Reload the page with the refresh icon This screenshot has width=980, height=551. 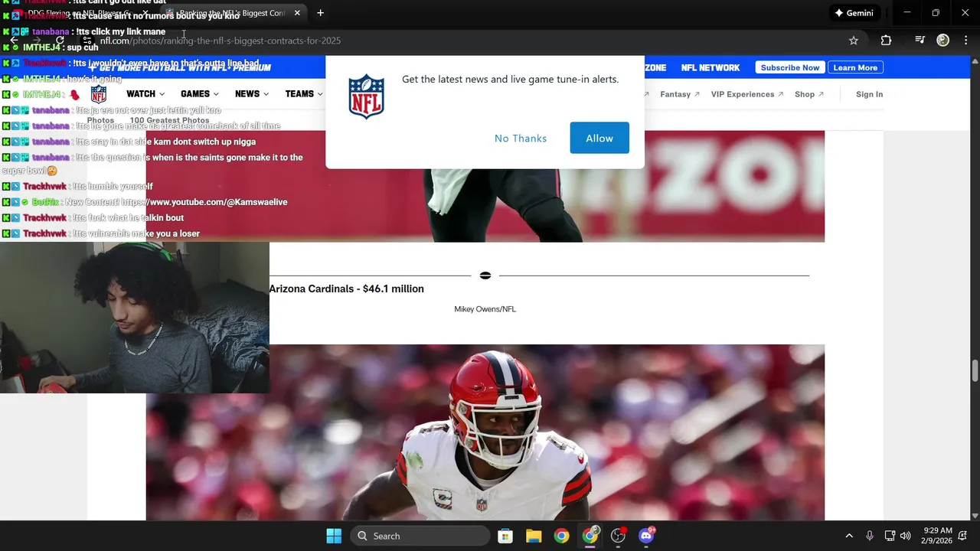click(60, 41)
